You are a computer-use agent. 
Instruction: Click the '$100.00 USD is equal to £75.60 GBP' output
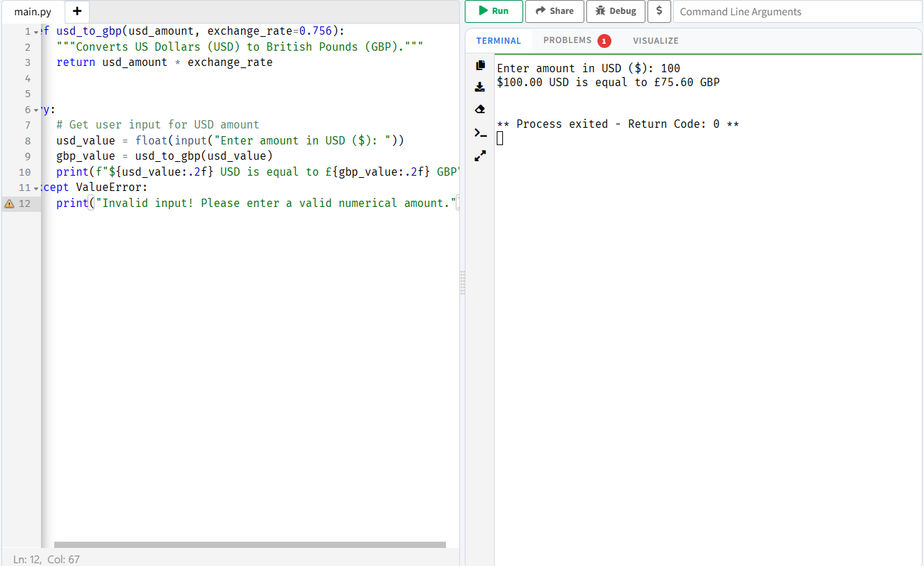point(608,82)
